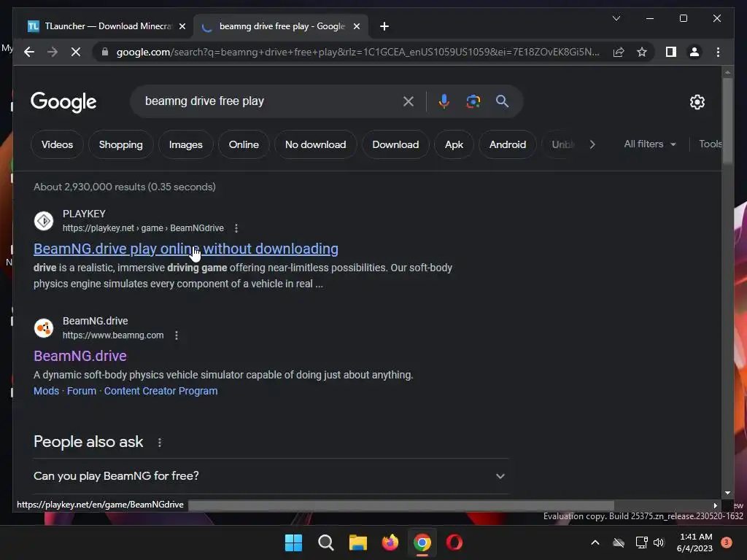Click horizontal scrollbar right arrow

tap(715, 506)
